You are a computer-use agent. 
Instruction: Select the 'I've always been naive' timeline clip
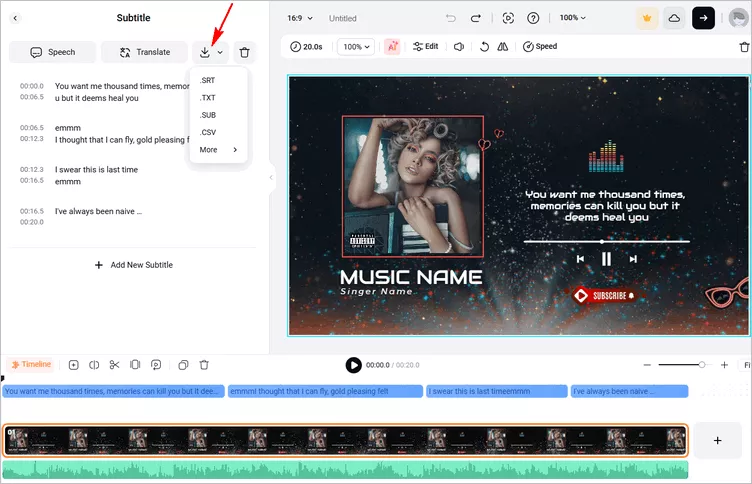pos(630,391)
